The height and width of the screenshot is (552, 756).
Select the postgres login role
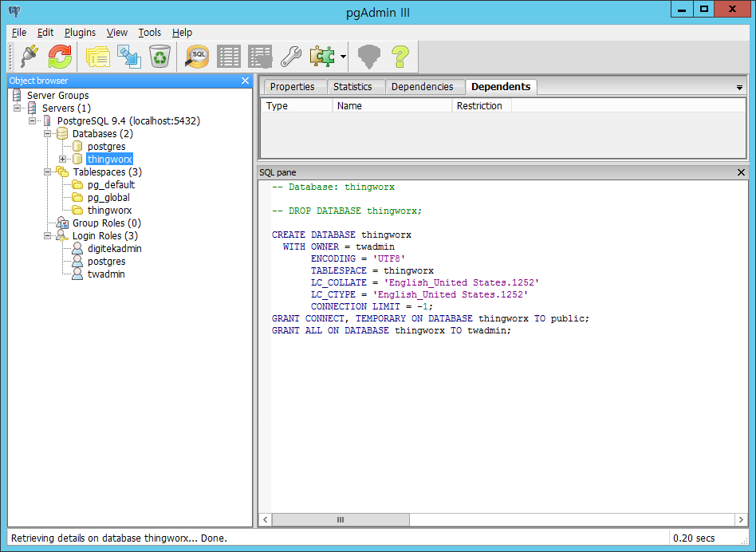coord(107,262)
